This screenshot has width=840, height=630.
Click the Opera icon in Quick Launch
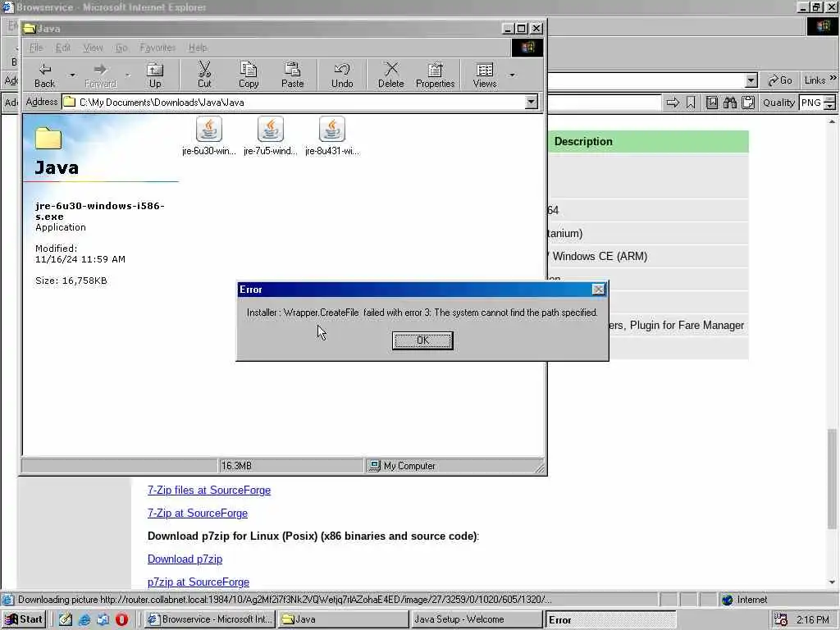click(121, 619)
